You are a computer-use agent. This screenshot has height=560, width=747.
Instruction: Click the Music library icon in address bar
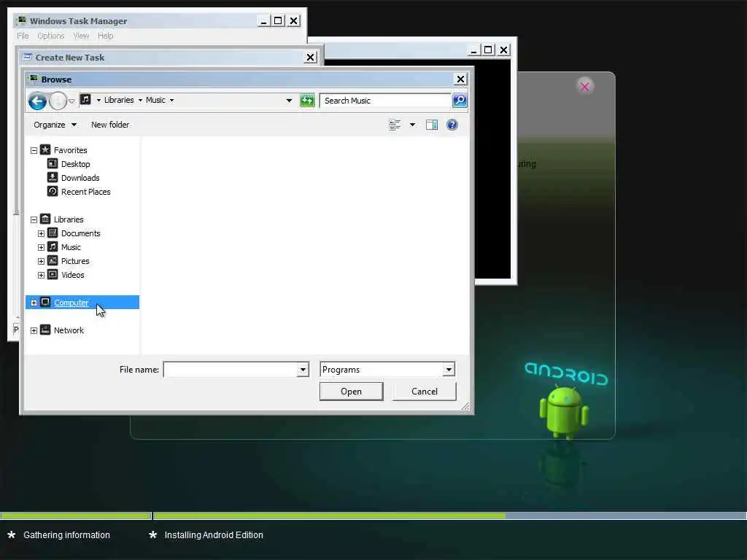click(85, 99)
